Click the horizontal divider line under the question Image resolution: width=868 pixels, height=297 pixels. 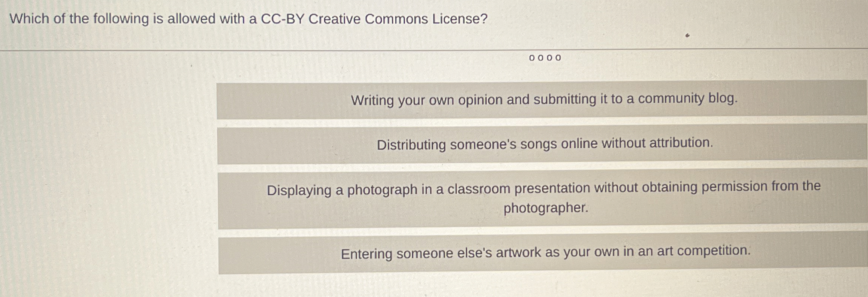point(434,48)
